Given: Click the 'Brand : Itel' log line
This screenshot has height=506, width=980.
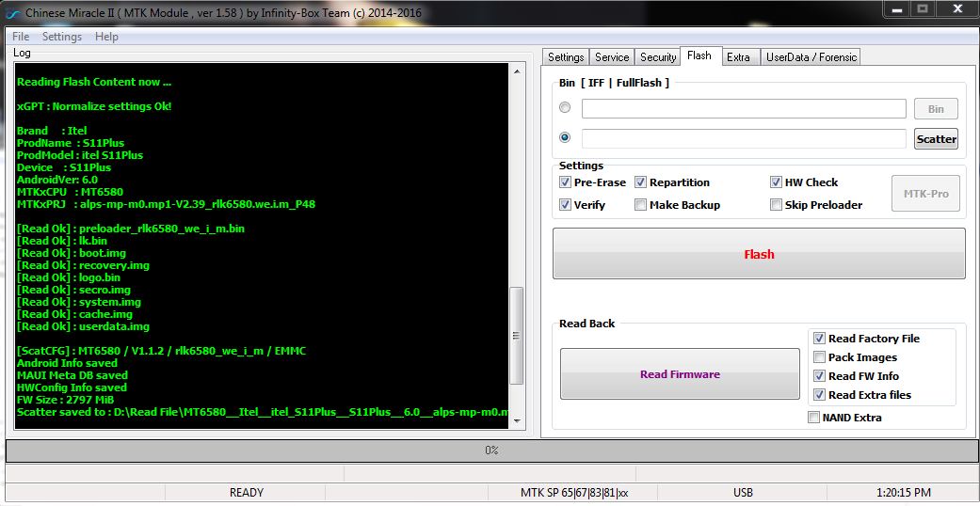Looking at the screenshot, I should tap(52, 131).
